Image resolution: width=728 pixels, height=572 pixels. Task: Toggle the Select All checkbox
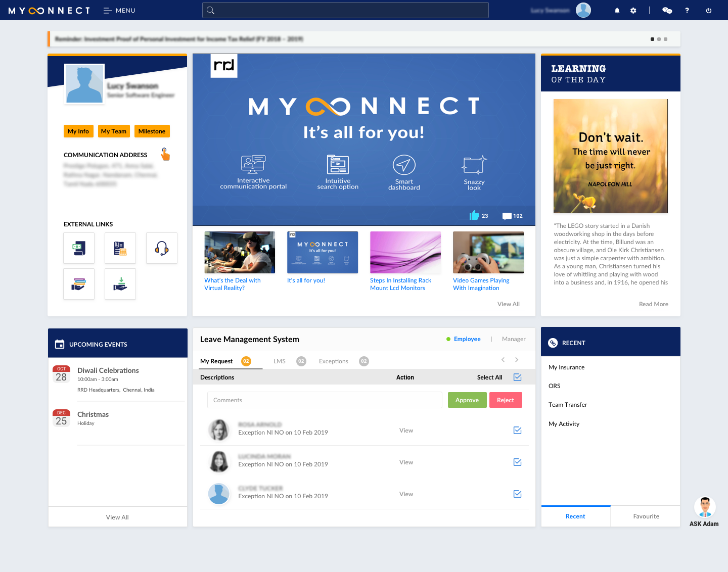point(517,377)
